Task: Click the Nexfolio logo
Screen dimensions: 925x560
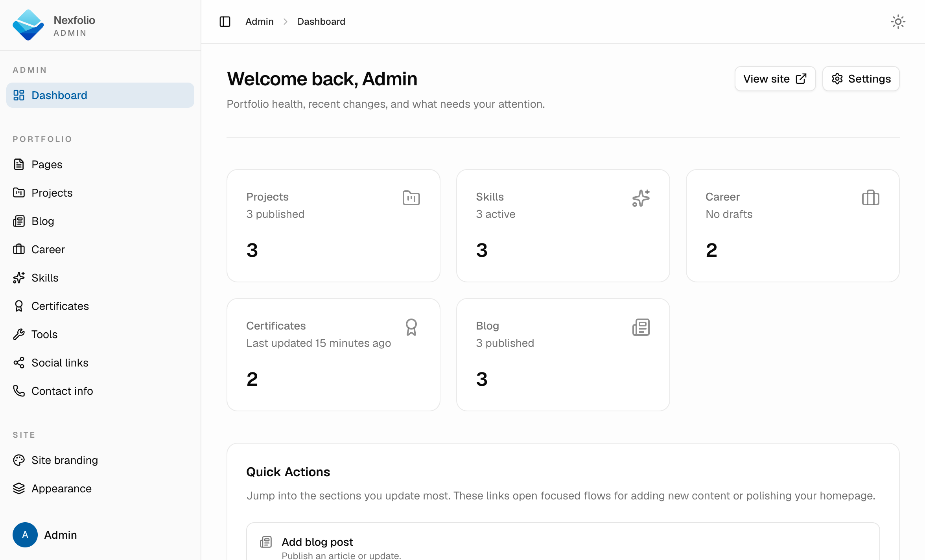Action: 28,25
